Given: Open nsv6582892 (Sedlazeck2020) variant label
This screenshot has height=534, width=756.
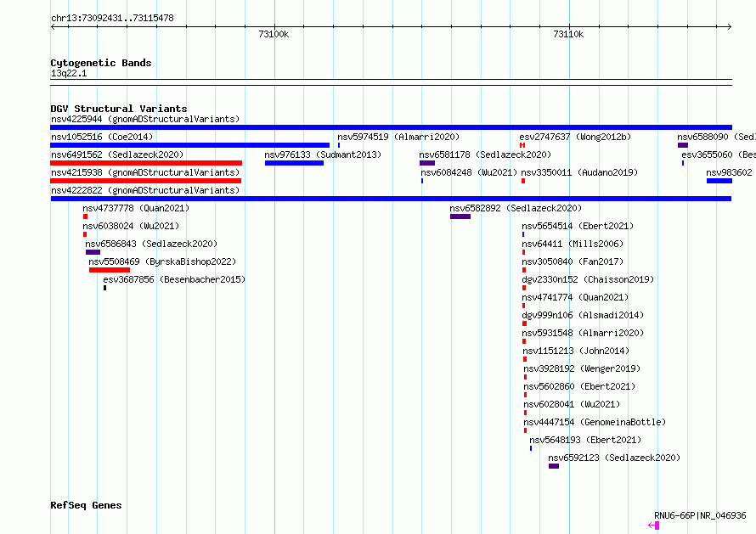Looking at the screenshot, I should pos(516,208).
